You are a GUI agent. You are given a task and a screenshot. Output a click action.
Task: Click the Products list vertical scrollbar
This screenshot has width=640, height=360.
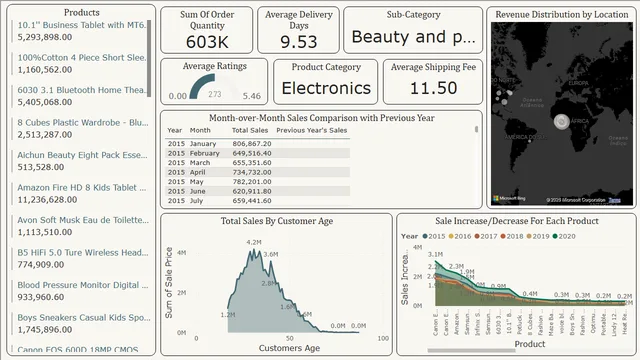coord(149,58)
